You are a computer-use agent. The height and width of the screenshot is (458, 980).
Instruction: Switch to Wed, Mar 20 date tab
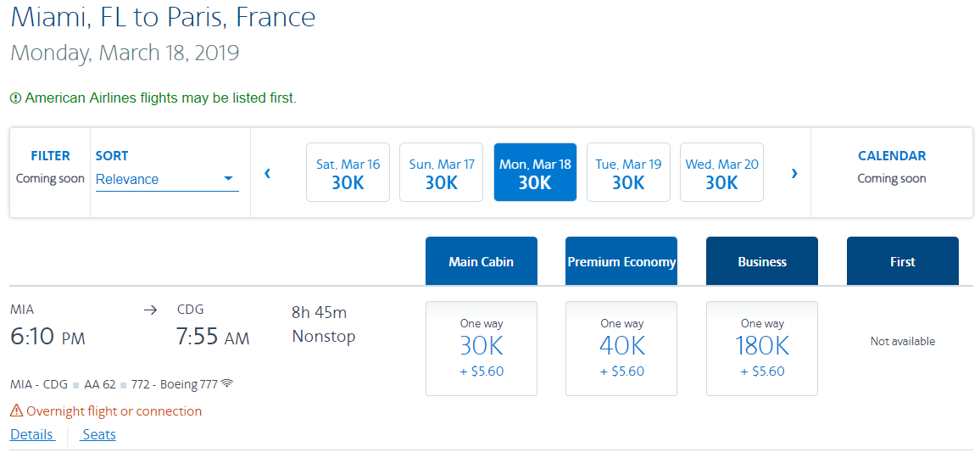coord(721,172)
